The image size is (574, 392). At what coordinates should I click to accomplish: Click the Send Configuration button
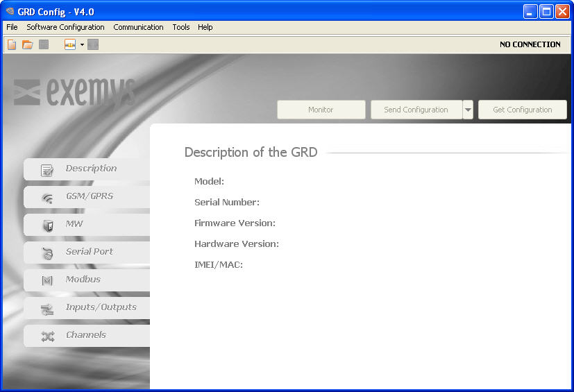click(416, 110)
